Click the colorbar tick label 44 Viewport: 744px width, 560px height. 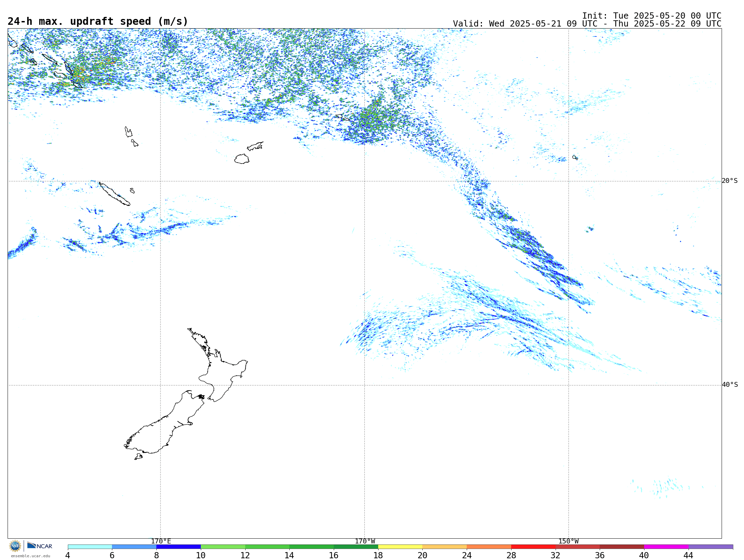(688, 556)
